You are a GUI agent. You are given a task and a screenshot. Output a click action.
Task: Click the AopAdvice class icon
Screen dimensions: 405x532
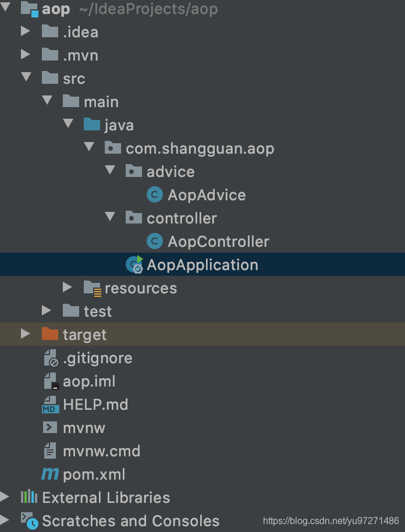(155, 195)
